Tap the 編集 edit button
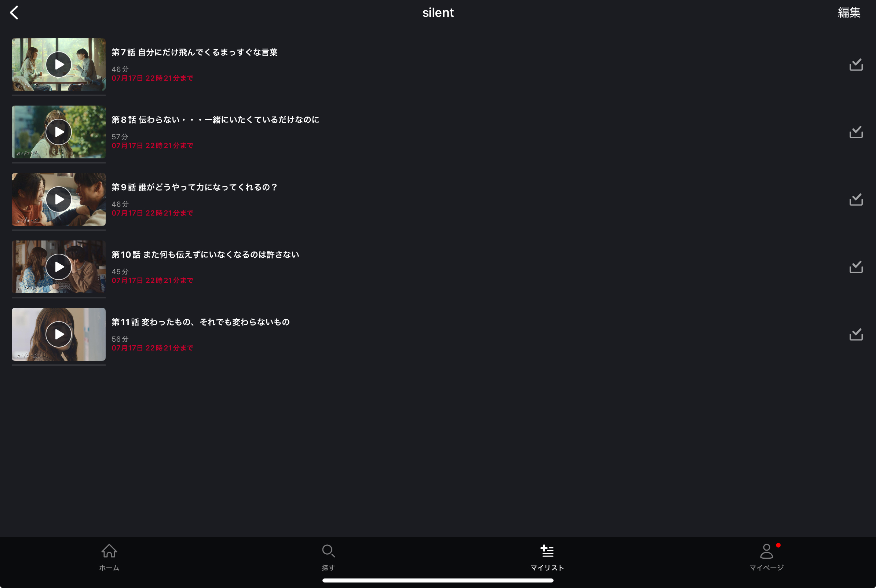Screen dimensions: 876x588 coord(849,12)
